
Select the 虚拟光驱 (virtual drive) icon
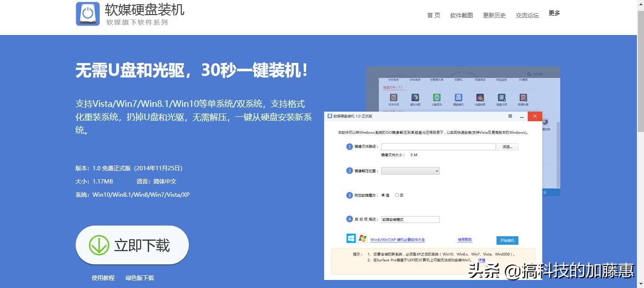click(415, 98)
